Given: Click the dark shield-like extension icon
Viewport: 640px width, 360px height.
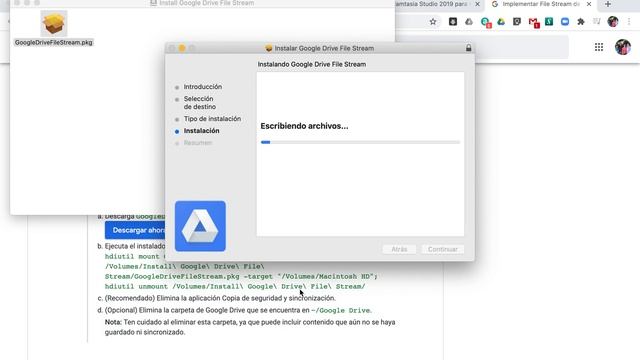Looking at the screenshot, I should point(517,22).
